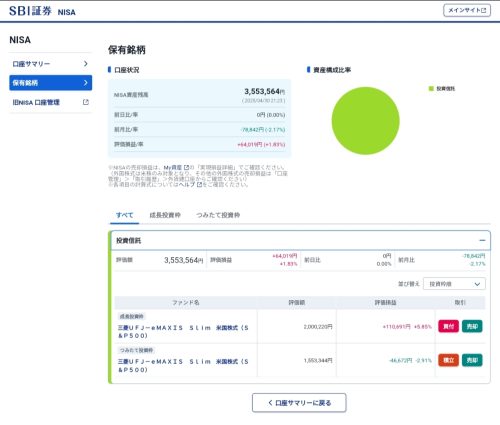Click 売却 for the 成長投資枠 fund

472,326
